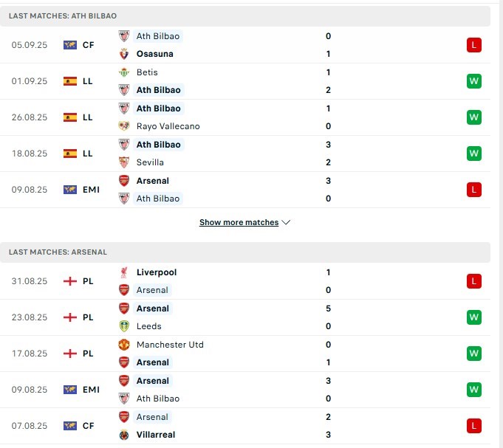Click the W badge for Betis match
Viewport: 503px width, 448px height.
(x=473, y=81)
